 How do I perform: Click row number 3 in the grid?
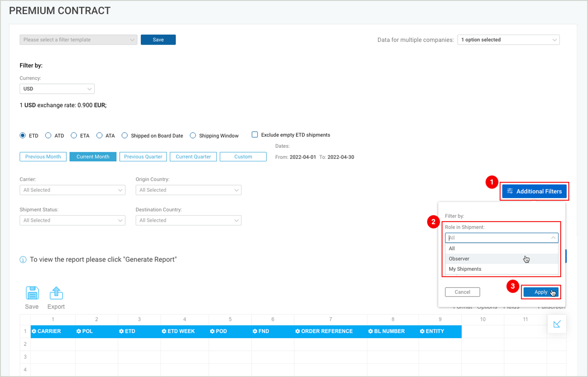click(25, 357)
